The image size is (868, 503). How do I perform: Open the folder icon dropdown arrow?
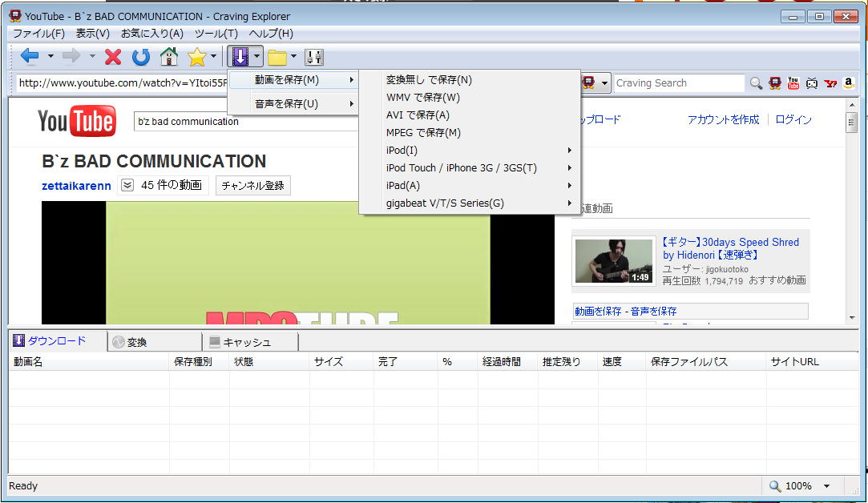click(293, 56)
